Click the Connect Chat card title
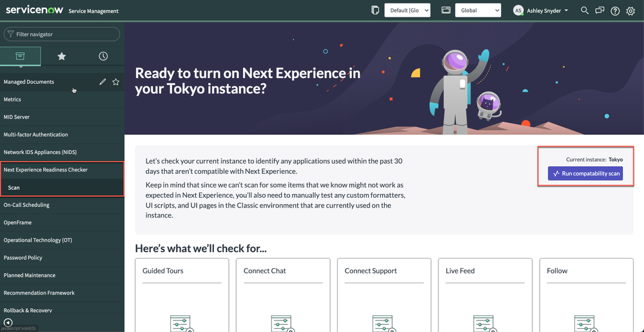This screenshot has width=644, height=332. pyautogui.click(x=264, y=271)
